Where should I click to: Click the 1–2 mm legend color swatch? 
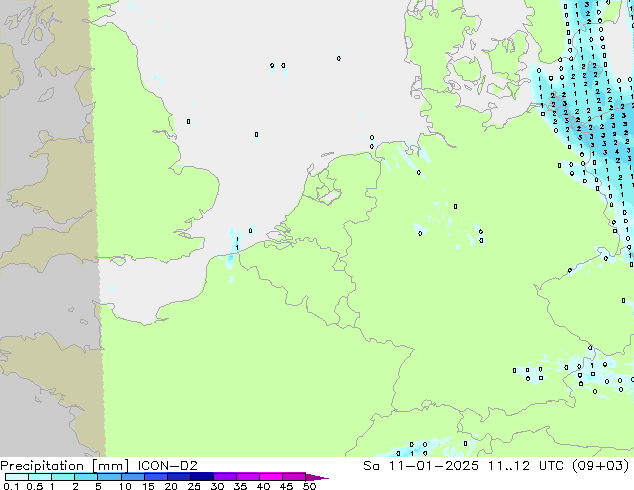tap(63, 477)
